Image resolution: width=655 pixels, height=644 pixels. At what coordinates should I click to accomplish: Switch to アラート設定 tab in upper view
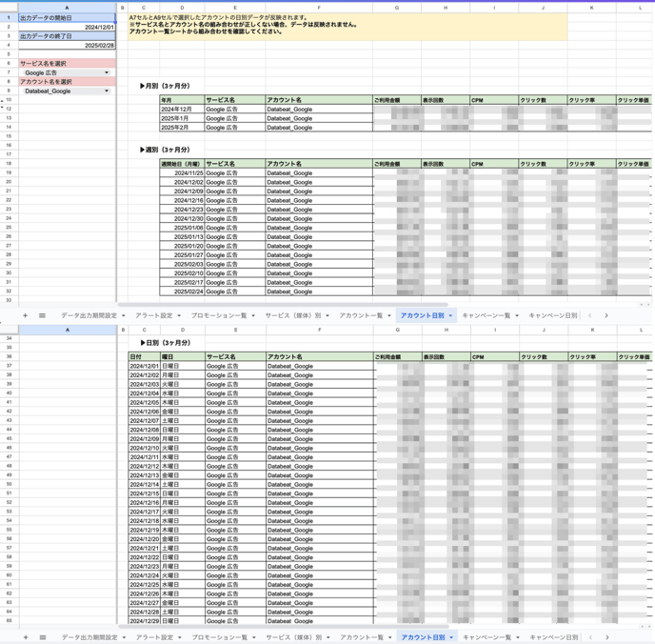coord(153,315)
